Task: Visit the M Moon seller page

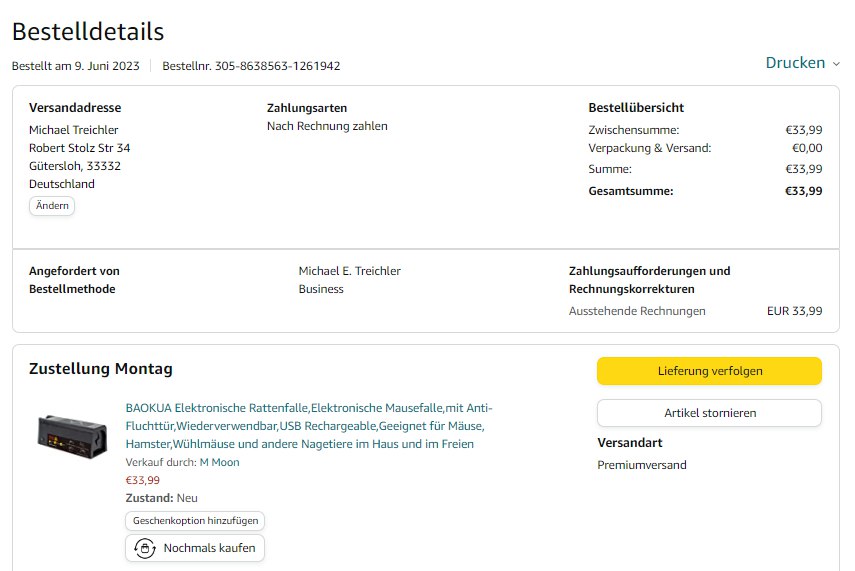Action: click(219, 462)
